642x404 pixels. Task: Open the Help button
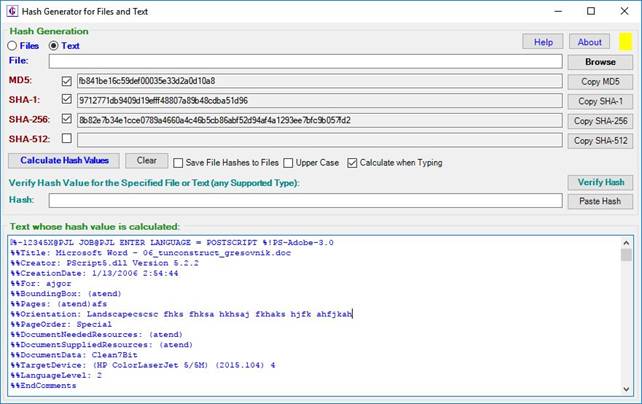click(x=542, y=42)
